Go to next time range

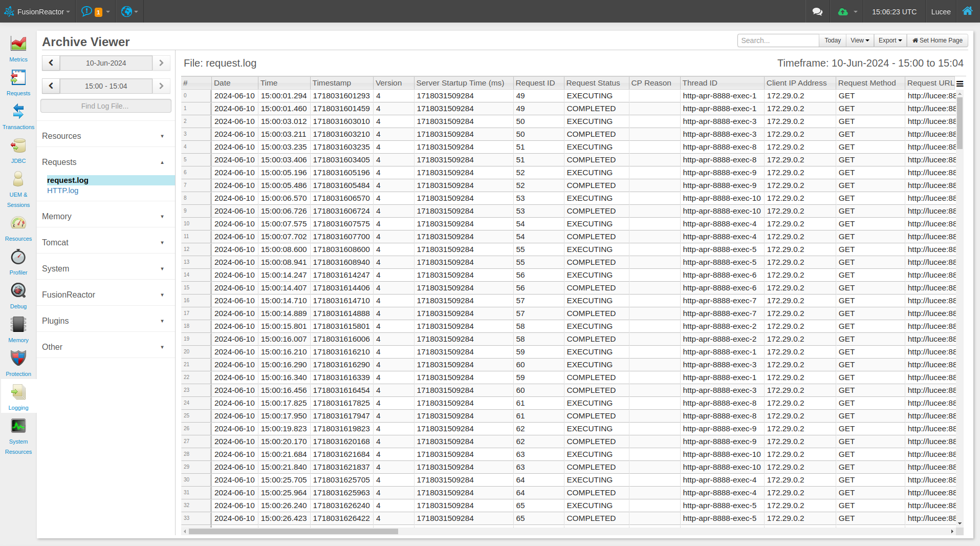161,86
